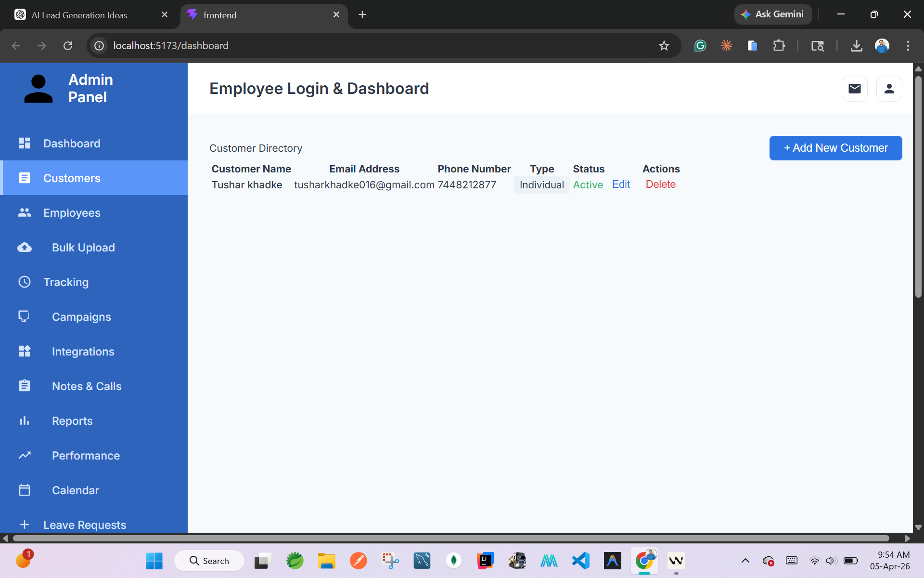Click the taskbar Search box
The width and height of the screenshot is (924, 578).
point(209,561)
